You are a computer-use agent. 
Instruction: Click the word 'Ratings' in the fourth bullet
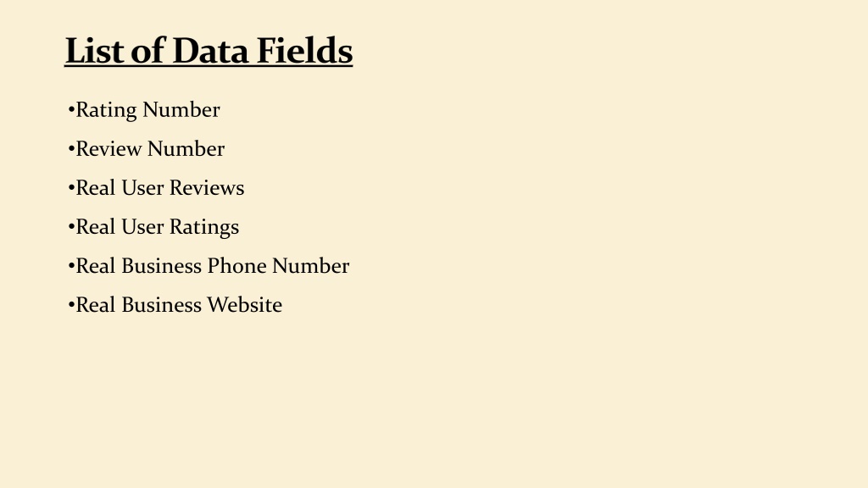tap(204, 227)
